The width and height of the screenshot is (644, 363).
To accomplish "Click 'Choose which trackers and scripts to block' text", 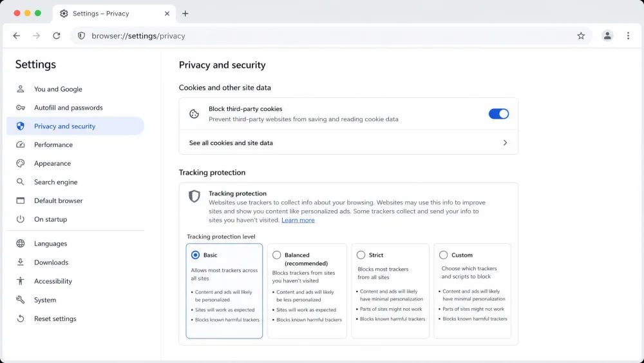I will pos(469,273).
